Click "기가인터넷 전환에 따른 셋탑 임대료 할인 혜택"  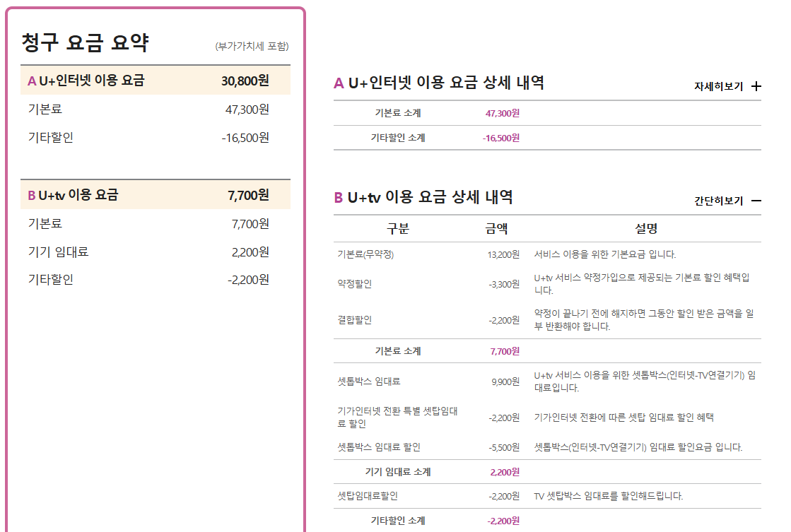pos(624,418)
